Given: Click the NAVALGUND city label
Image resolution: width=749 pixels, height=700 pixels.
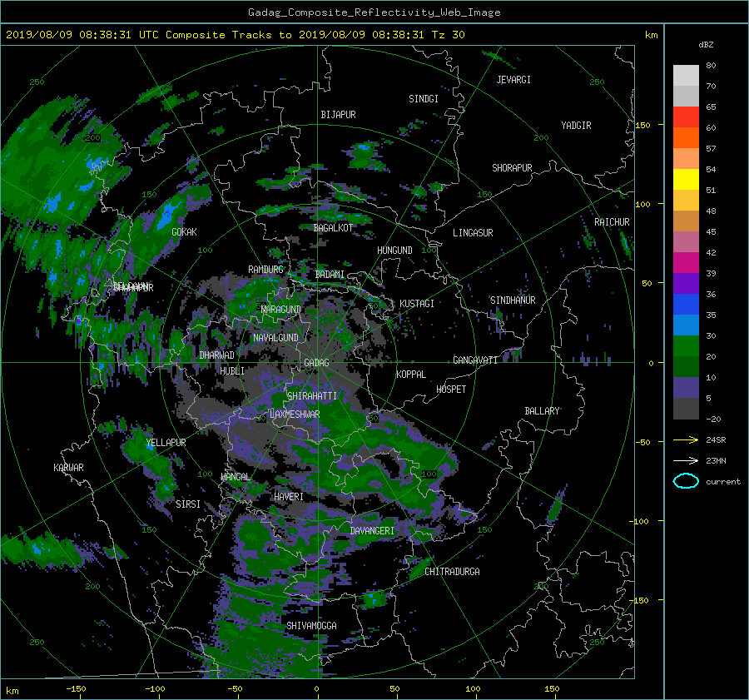Looking at the screenshot, I should pyautogui.click(x=275, y=338).
